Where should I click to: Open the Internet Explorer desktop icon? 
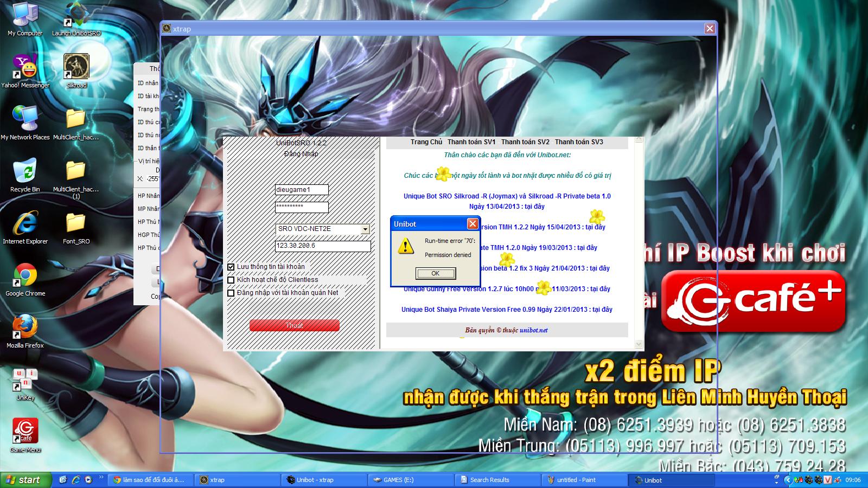[25, 227]
